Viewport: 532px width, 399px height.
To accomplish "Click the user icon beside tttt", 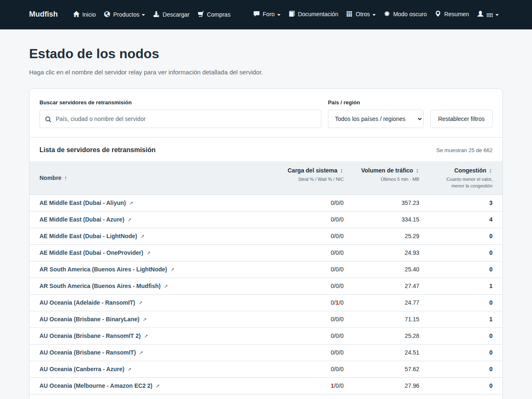I will click(x=480, y=14).
